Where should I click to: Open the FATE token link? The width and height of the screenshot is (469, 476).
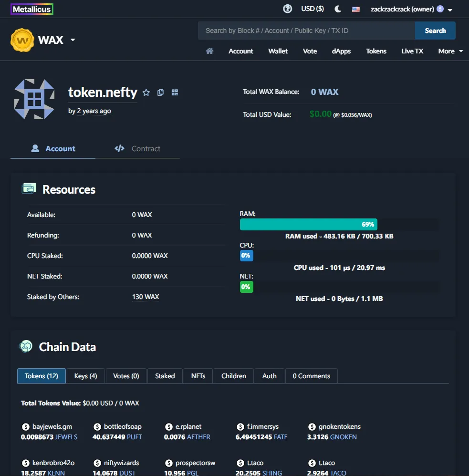[x=281, y=437]
